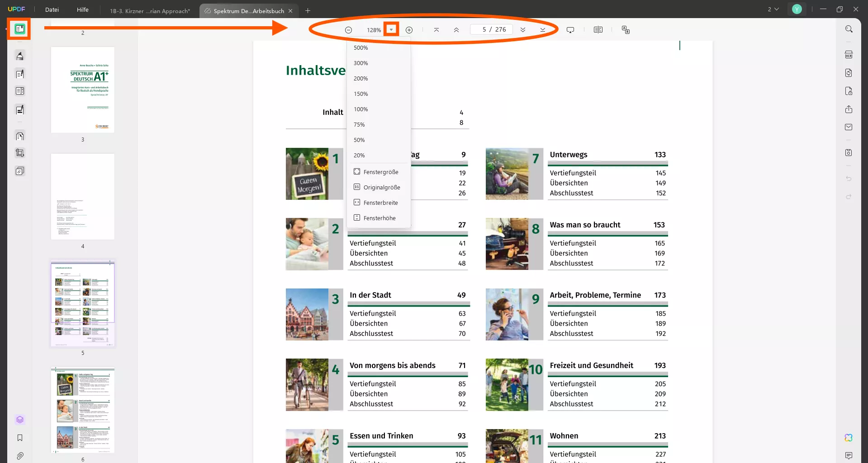
Task: Open the user account avatar Y
Action: tap(797, 9)
